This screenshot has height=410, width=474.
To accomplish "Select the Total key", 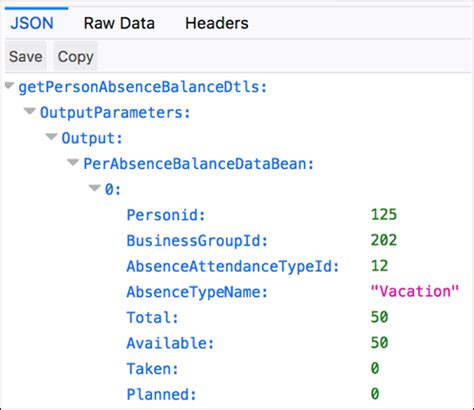I will [152, 317].
